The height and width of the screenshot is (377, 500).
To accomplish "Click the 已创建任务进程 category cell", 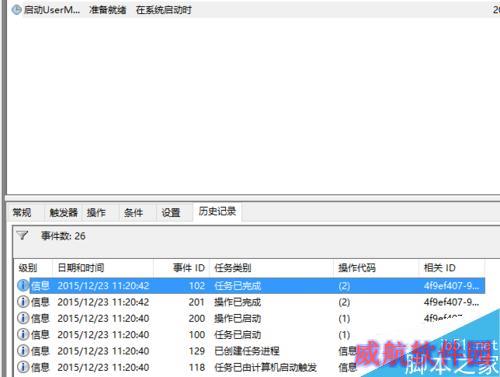I will [x=247, y=351].
